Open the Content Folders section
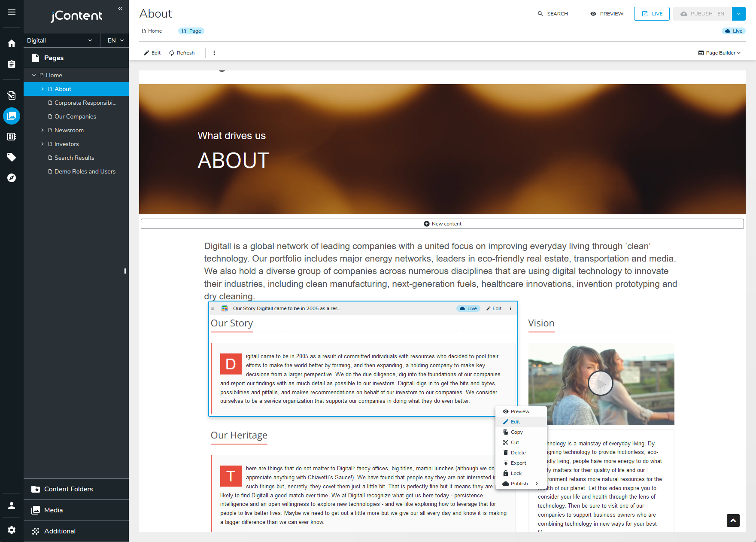The width and height of the screenshot is (756, 542). (x=76, y=489)
